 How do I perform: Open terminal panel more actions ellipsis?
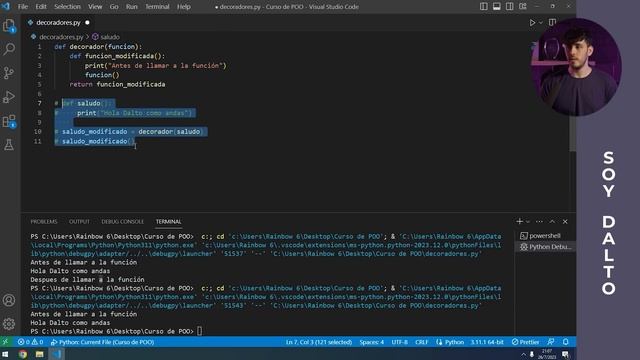(539, 222)
